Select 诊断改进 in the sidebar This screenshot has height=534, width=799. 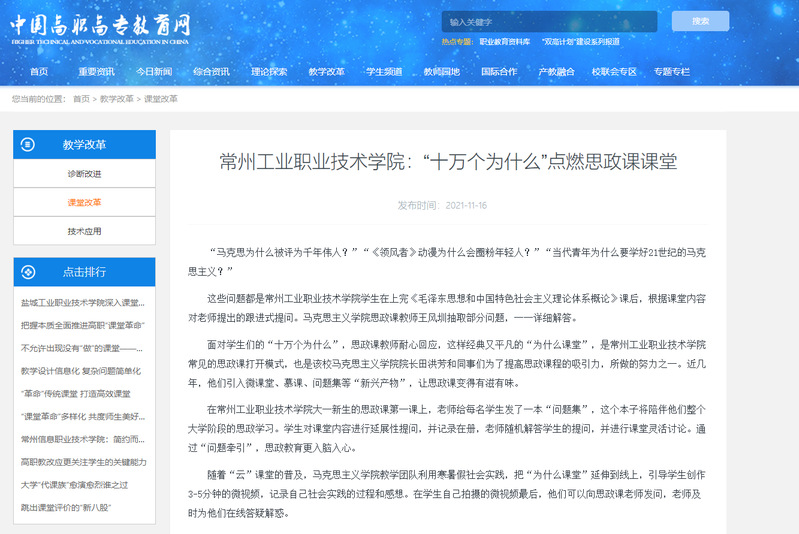click(x=84, y=173)
